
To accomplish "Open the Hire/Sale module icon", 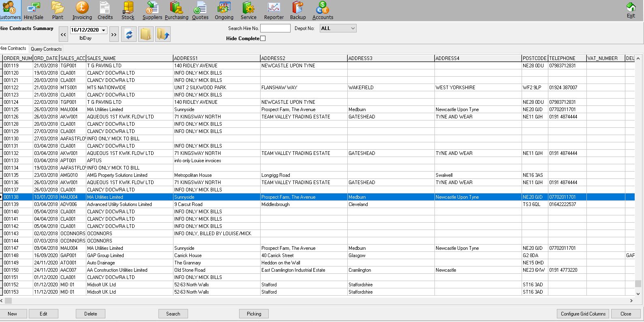I will (x=33, y=8).
